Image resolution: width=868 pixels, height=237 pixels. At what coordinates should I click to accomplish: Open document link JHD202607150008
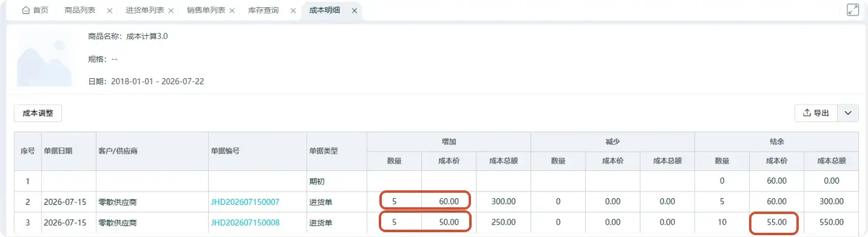click(245, 222)
